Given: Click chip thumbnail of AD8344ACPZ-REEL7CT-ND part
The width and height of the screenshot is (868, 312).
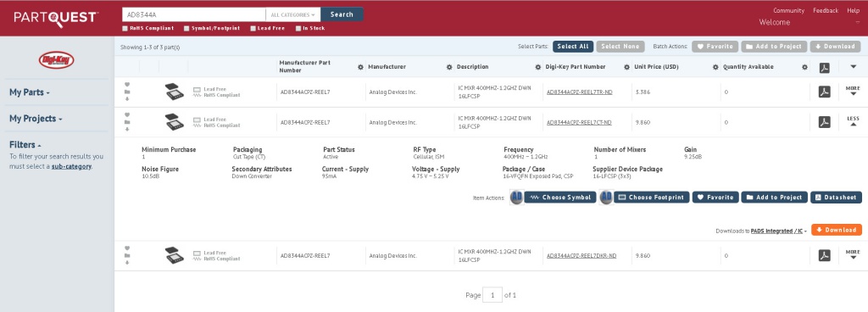Looking at the screenshot, I should click(x=175, y=122).
